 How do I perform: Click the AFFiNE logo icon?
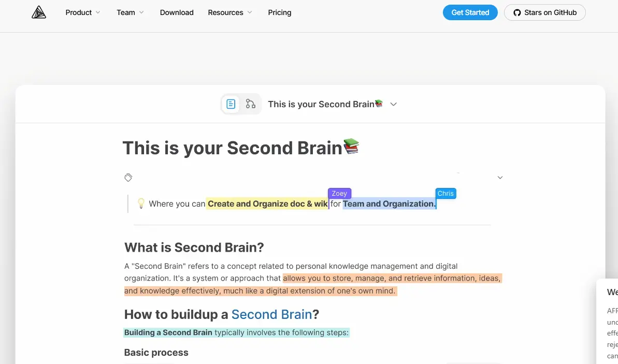(x=39, y=12)
